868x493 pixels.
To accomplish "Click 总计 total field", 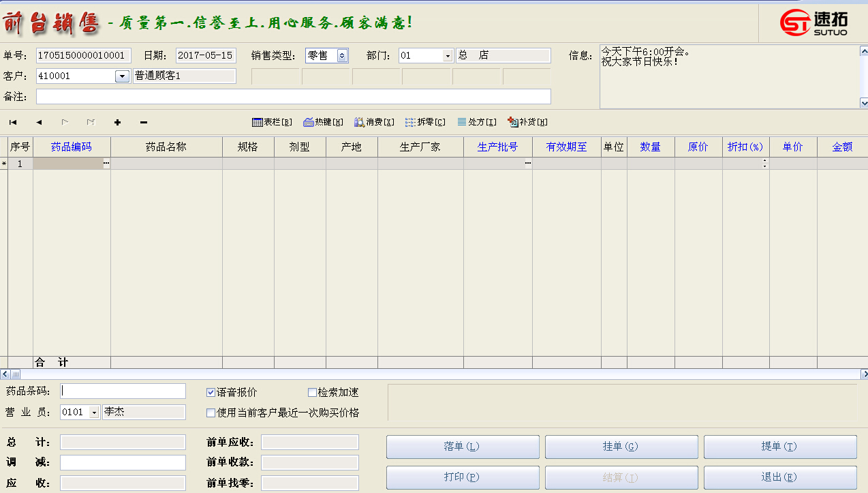I will 123,443.
